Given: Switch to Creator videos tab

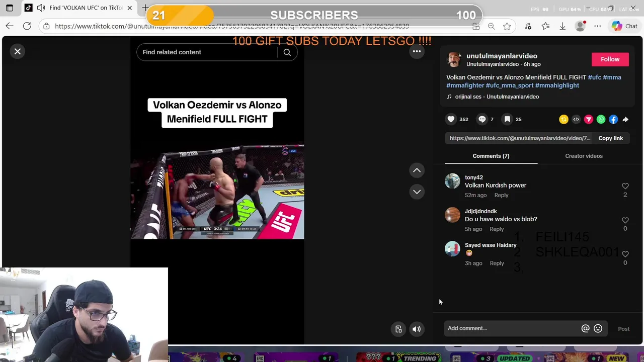Looking at the screenshot, I should click(584, 156).
